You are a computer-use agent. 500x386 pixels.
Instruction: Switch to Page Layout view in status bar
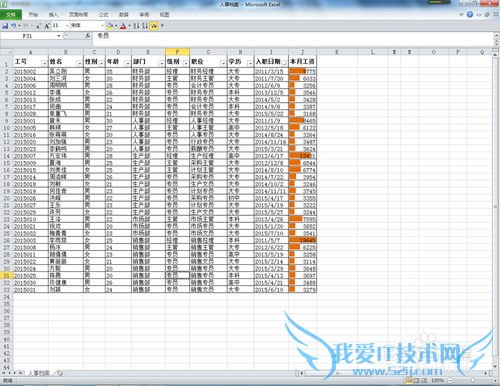click(416, 380)
